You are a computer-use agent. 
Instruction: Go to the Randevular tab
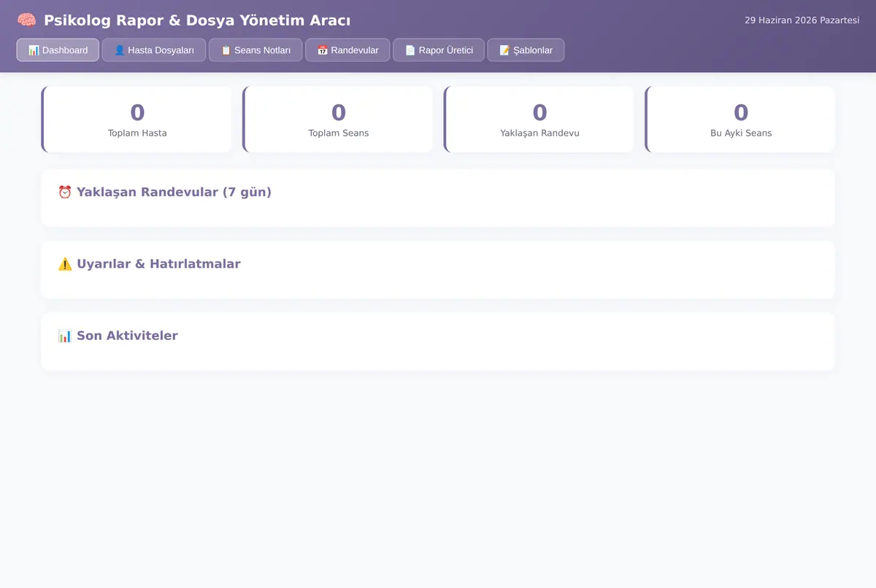click(347, 50)
